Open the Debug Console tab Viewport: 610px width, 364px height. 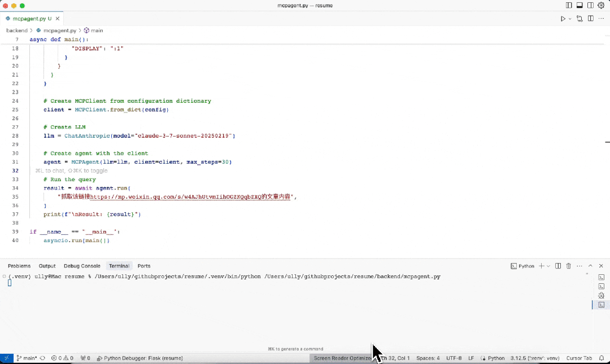(x=82, y=266)
